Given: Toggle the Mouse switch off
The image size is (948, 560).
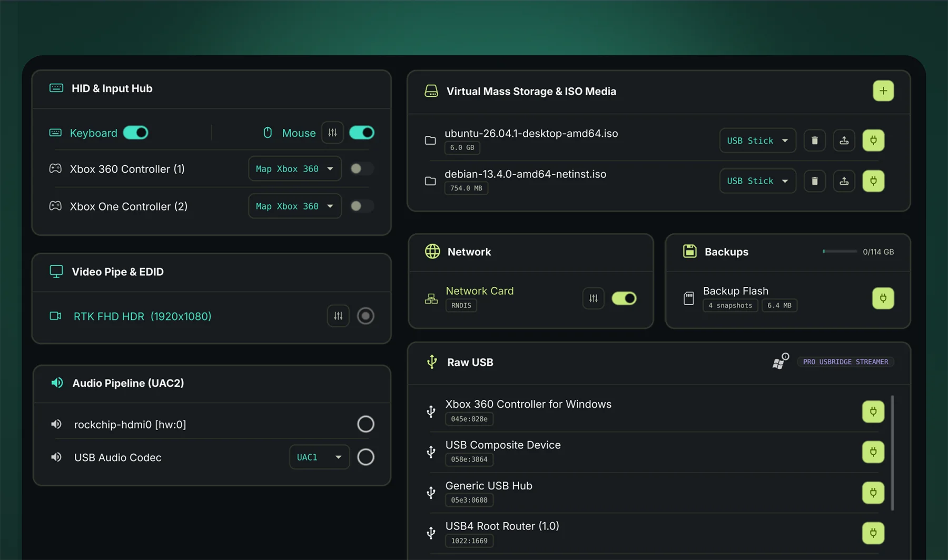Looking at the screenshot, I should [x=362, y=133].
